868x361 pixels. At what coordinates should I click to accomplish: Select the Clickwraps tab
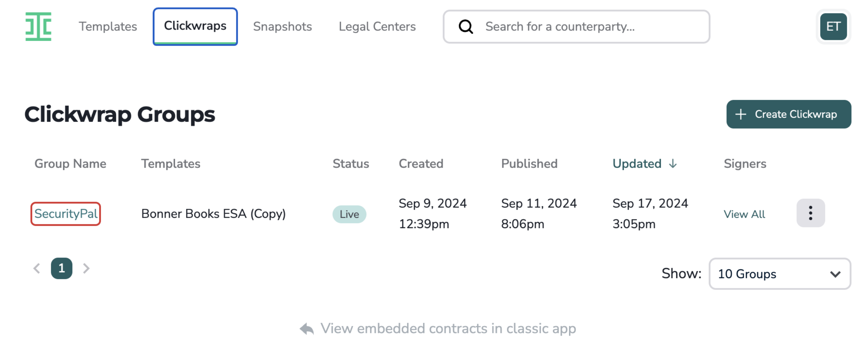point(195,27)
